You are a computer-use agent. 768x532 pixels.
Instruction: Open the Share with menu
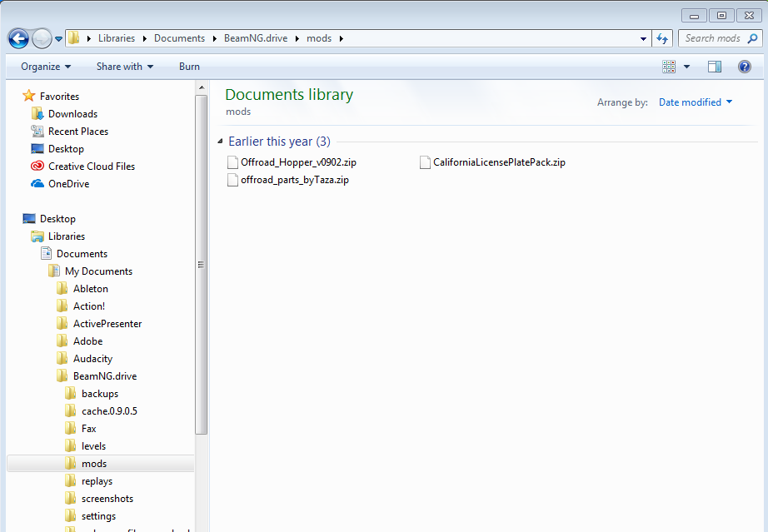pos(124,67)
